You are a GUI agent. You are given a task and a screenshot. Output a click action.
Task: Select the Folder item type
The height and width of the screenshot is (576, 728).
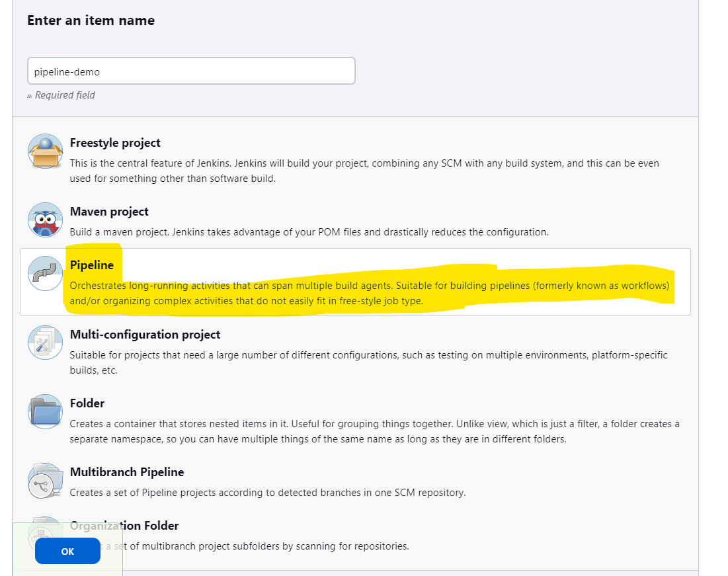pos(264,420)
